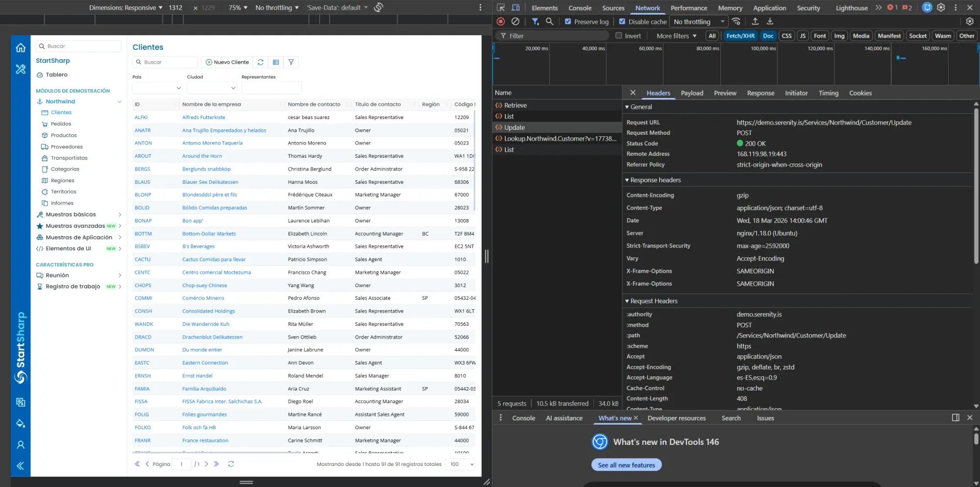Open the No throttling dropdown
The image size is (980, 487).
pos(698,22)
